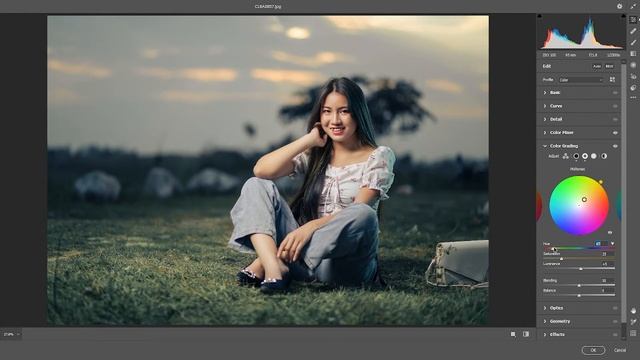Adjust with the 3-way wheels icon
Viewport: 640px width, 360px height.
(566, 156)
